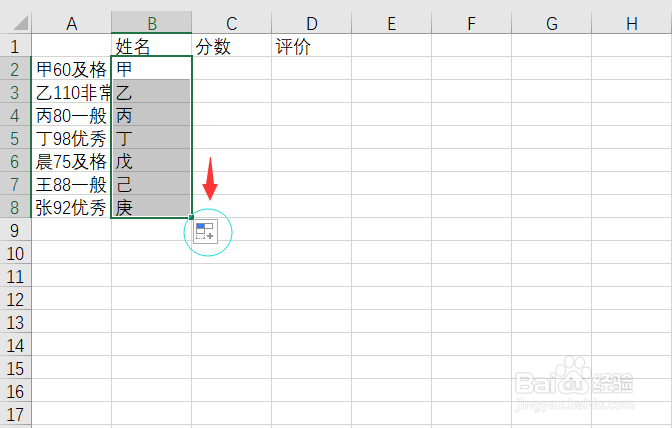Open the Auto Fill Options button
The height and width of the screenshot is (428, 672).
pyautogui.click(x=205, y=231)
